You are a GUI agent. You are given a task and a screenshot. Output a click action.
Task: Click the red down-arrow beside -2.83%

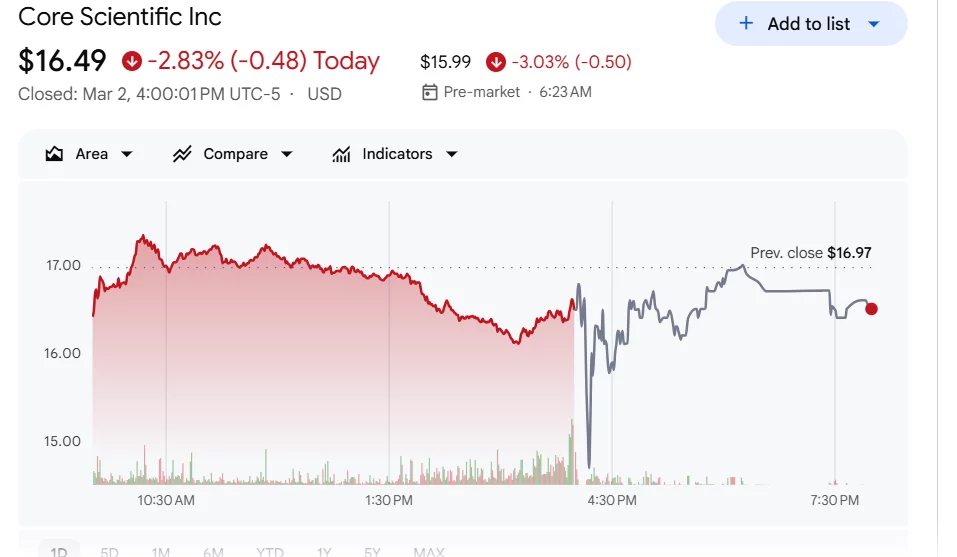[x=132, y=61]
